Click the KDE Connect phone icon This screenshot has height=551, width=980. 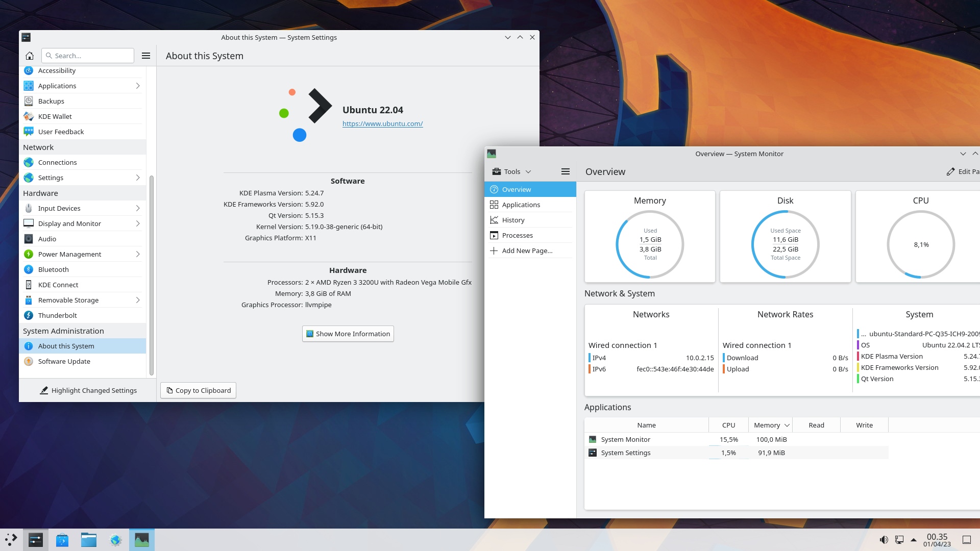coord(29,285)
